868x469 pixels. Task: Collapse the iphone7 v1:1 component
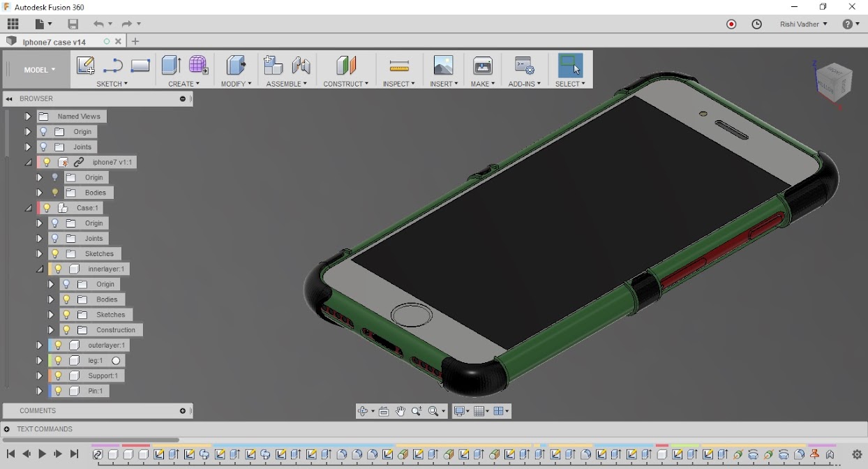point(28,162)
